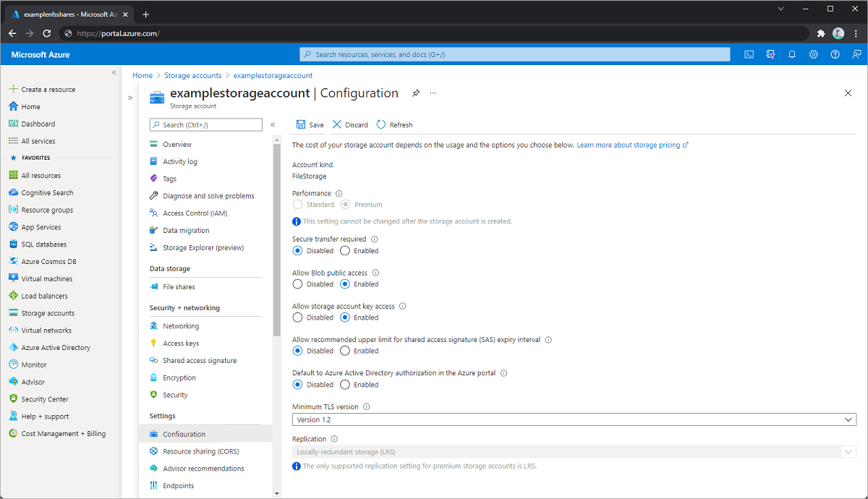This screenshot has width=868, height=499.
Task: Open the Minimum TLS version dropdown
Action: tap(574, 419)
